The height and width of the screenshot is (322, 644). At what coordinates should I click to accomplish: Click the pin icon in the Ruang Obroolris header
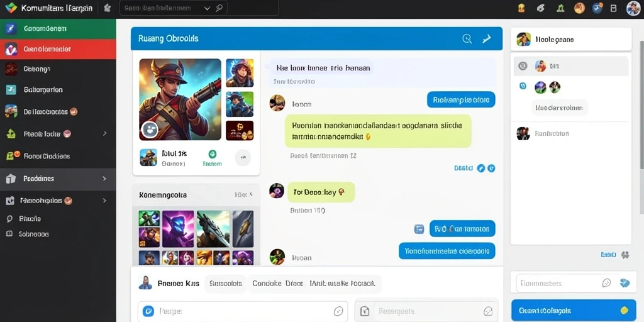pos(487,38)
